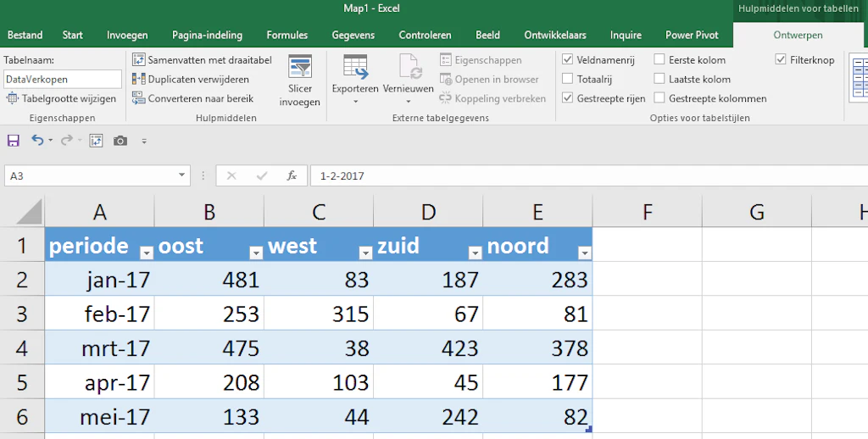Image resolution: width=868 pixels, height=439 pixels.
Task: Customize quick access toolbar dropdown
Action: tap(144, 142)
